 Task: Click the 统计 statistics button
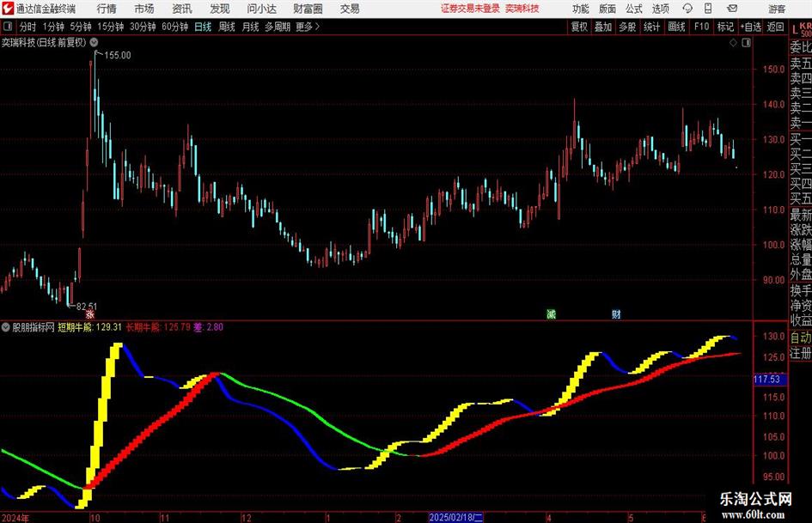pos(651,27)
